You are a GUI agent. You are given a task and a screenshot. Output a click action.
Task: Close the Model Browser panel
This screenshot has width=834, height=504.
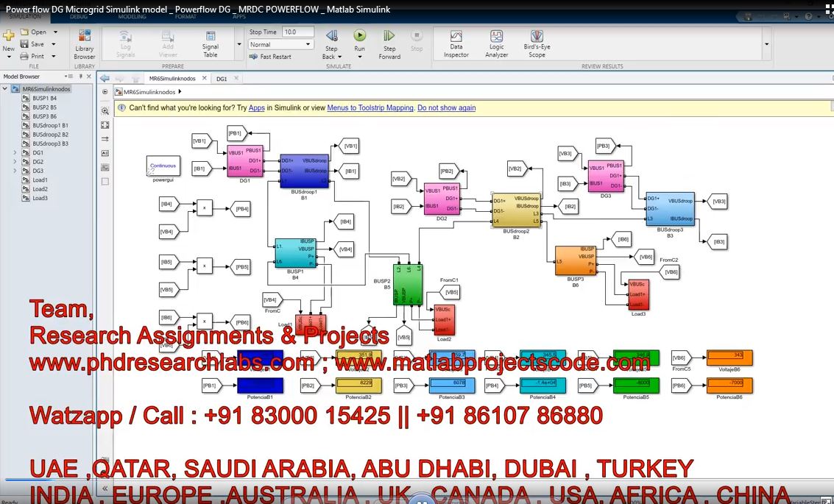[89, 76]
